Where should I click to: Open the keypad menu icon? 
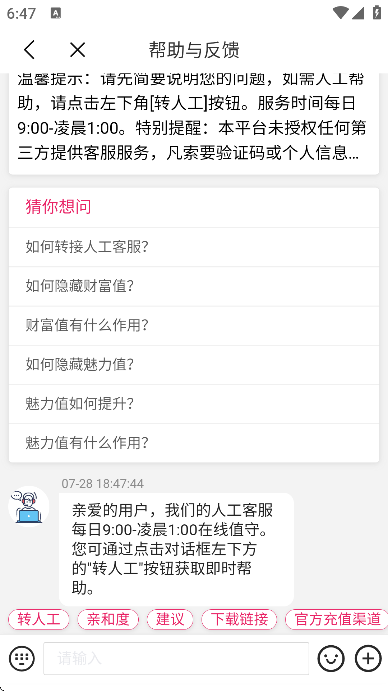tap(22, 658)
